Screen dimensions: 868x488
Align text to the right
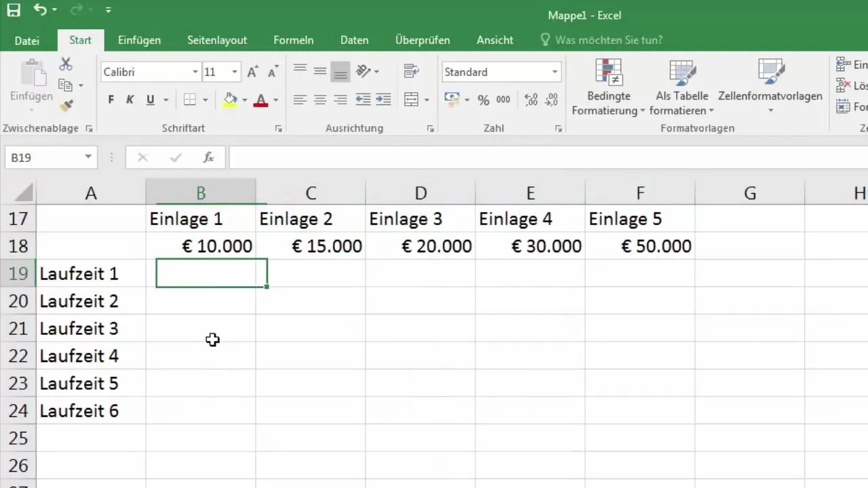point(340,100)
